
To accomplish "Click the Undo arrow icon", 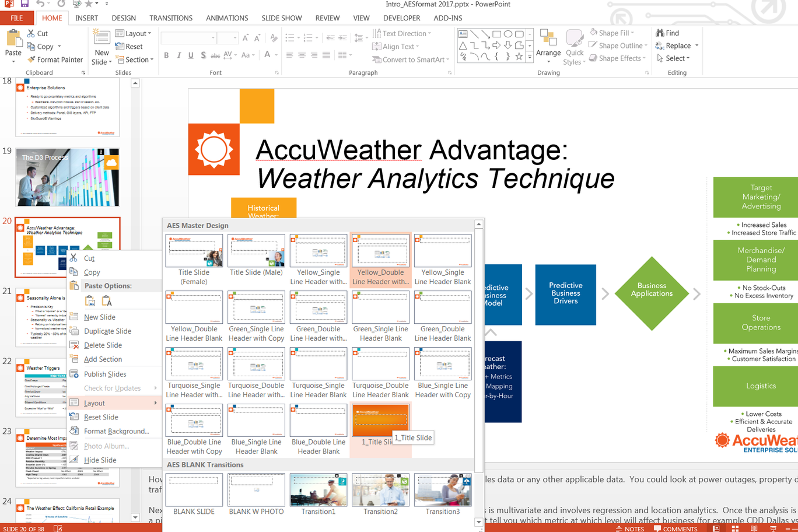I will 40,4.
